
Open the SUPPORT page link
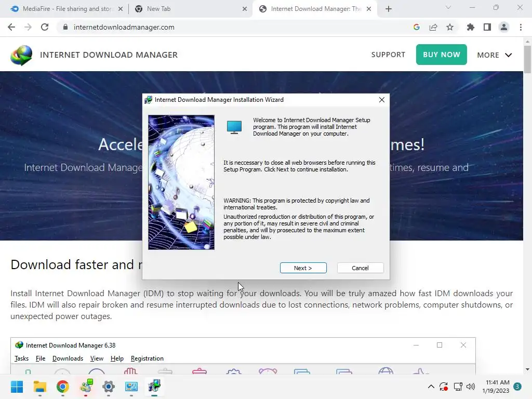click(x=388, y=55)
